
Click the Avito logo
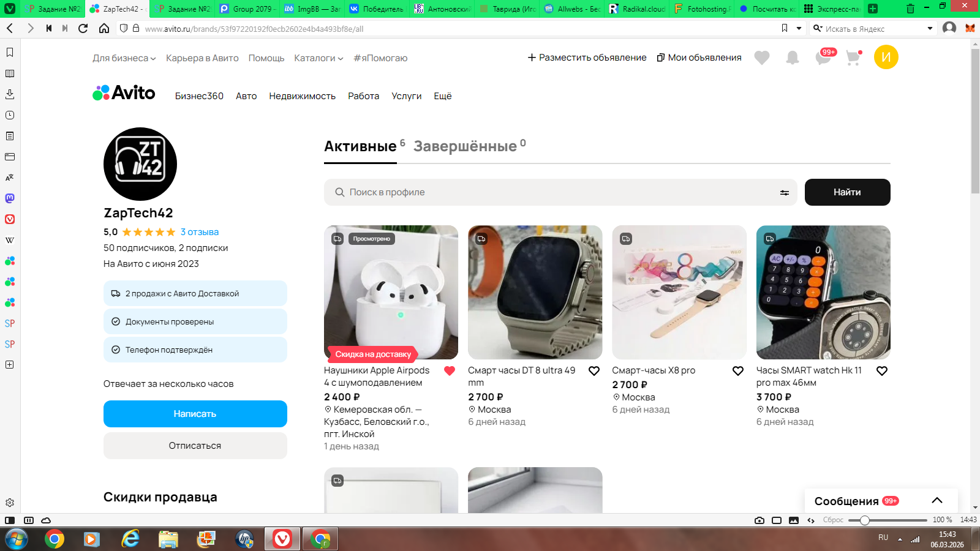coord(124,93)
